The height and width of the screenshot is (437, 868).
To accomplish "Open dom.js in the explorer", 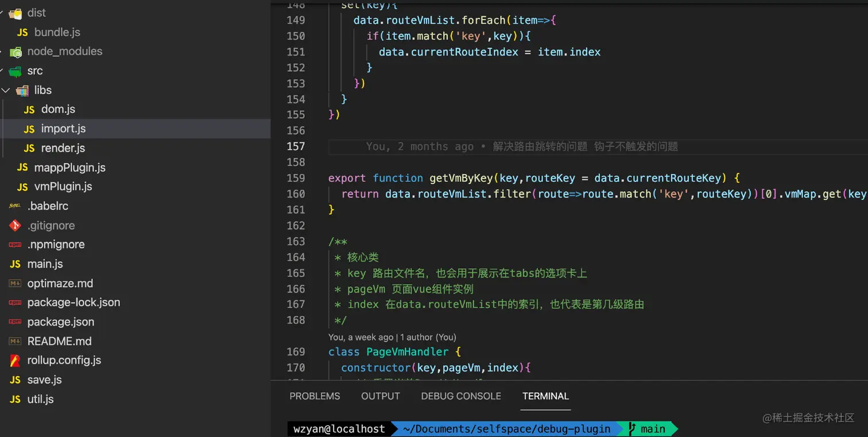I will [x=58, y=109].
